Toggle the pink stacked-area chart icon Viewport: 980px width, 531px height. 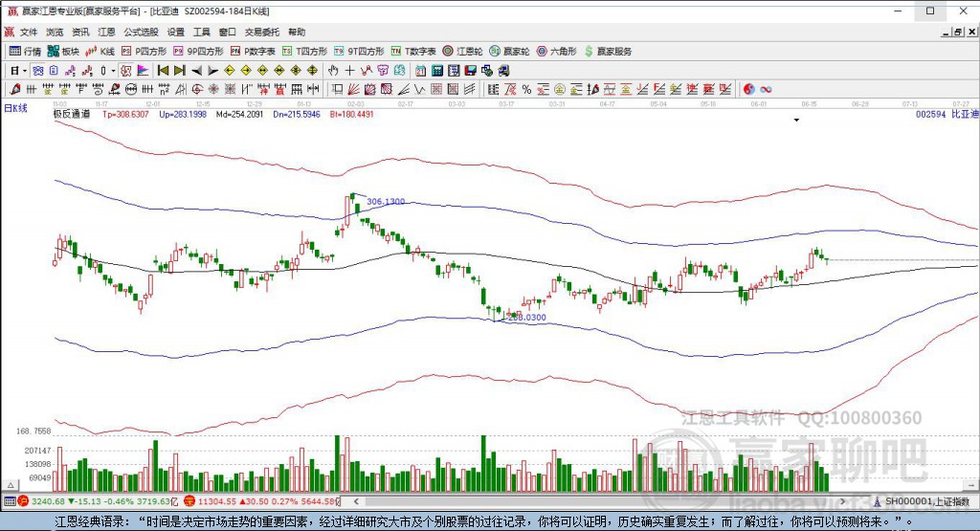[143, 71]
